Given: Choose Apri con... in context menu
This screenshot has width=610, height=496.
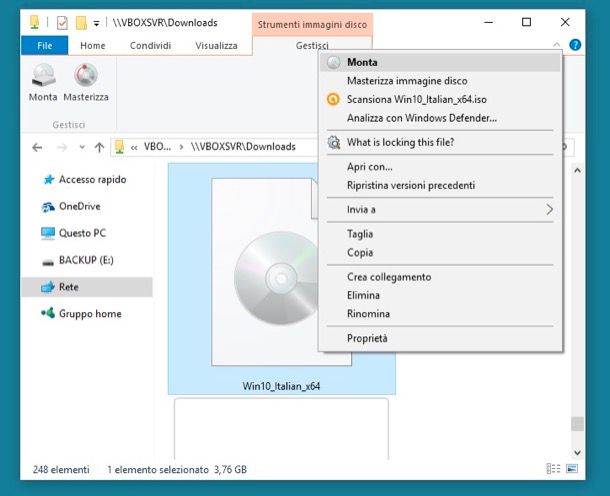Looking at the screenshot, I should (440, 167).
